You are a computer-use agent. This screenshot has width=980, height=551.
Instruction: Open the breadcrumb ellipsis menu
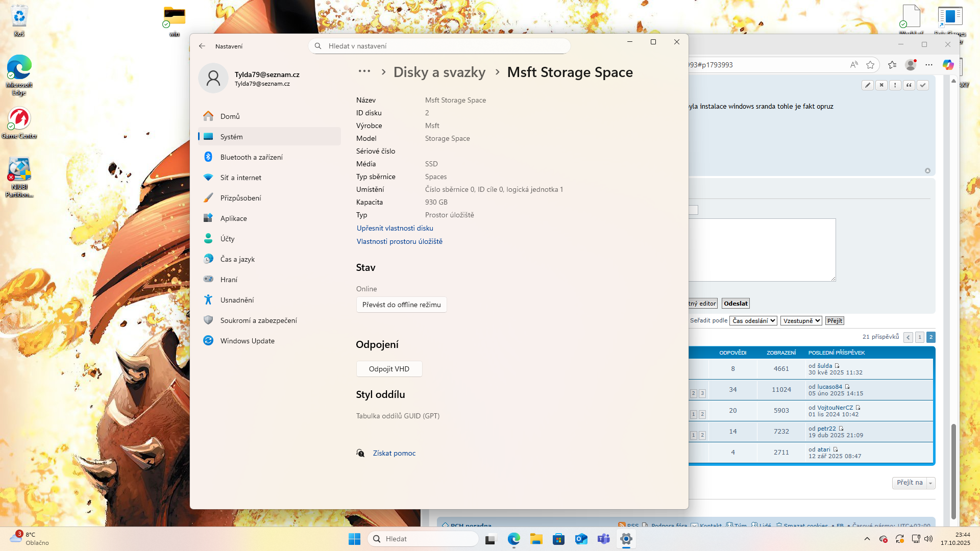pyautogui.click(x=364, y=71)
